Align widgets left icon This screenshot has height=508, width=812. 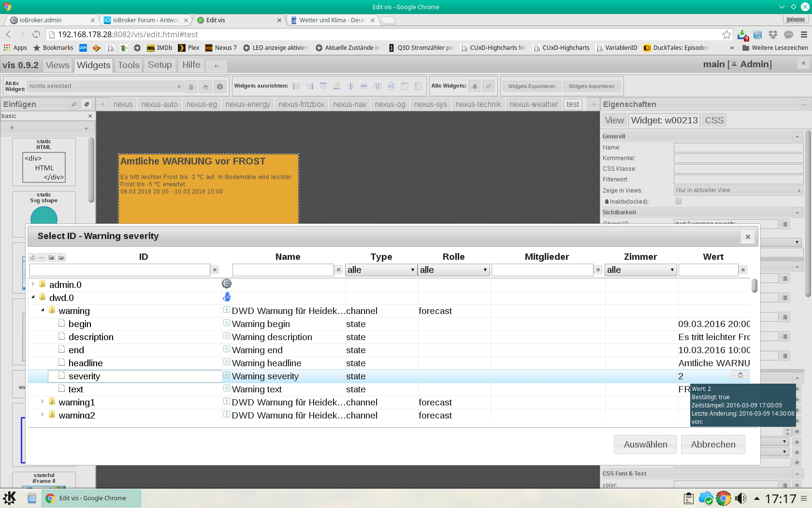coord(296,86)
